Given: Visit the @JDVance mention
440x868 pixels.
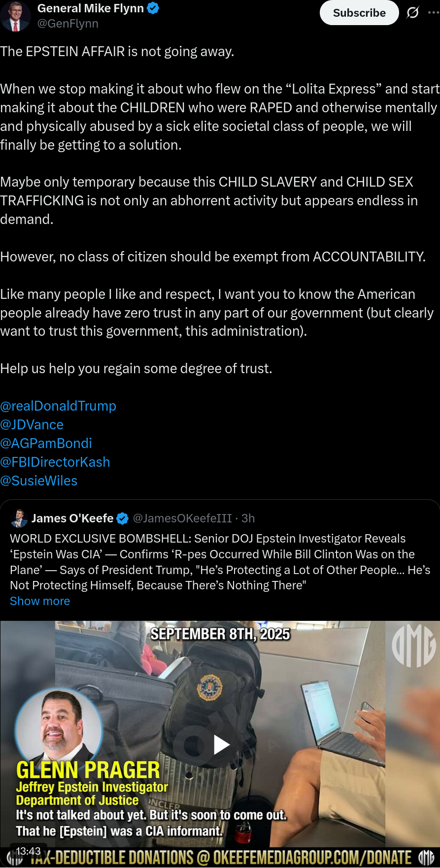Looking at the screenshot, I should pyautogui.click(x=32, y=425).
